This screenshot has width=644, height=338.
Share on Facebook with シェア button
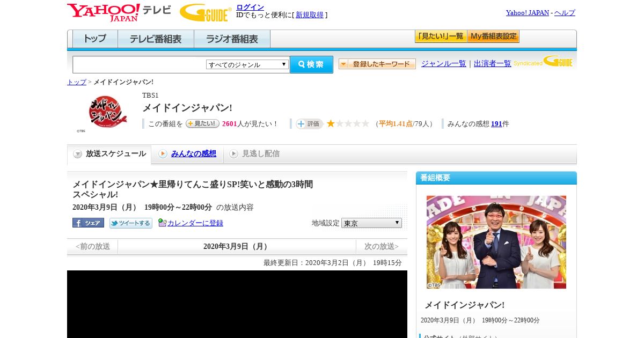(x=88, y=223)
